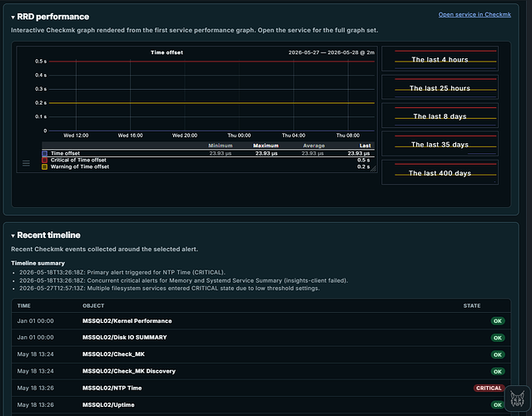Click the graph resize handle icon
Viewport: 532px width, 416px height.
coord(373,169)
